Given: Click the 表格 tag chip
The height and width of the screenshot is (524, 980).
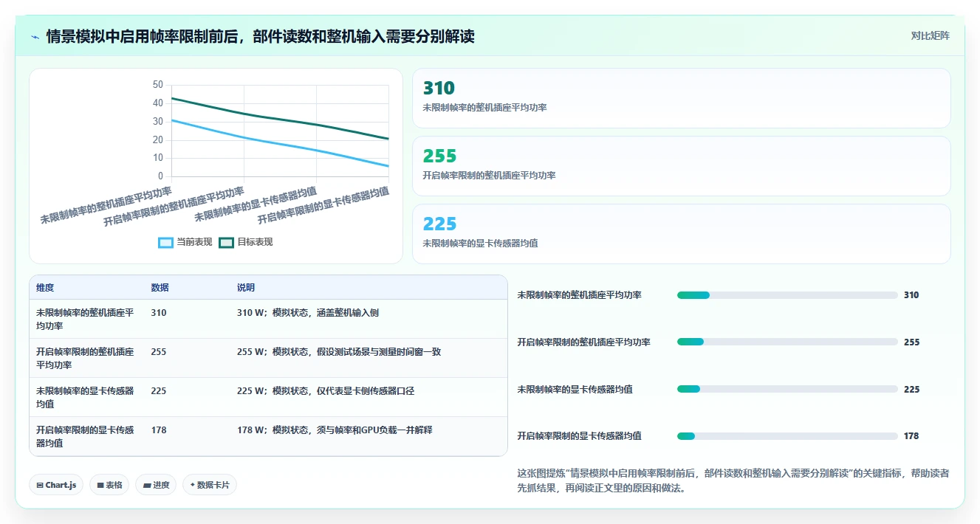Looking at the screenshot, I should click(109, 485).
